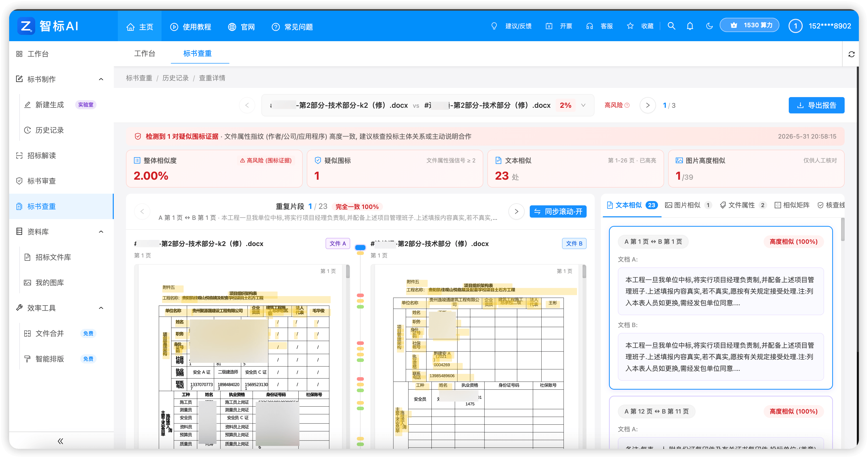
Task: Click the blue marker atop center timeline
Action: [x=360, y=248]
